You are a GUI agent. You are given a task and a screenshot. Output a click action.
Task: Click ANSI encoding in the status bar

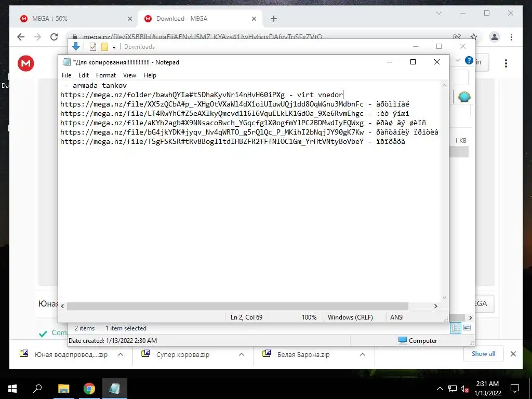point(396,317)
